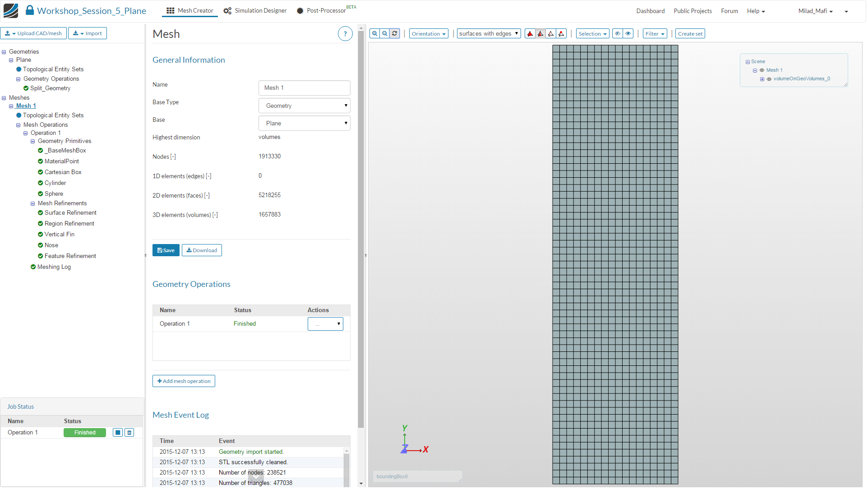
Task: Click the zoom out magnifier icon
Action: point(385,34)
